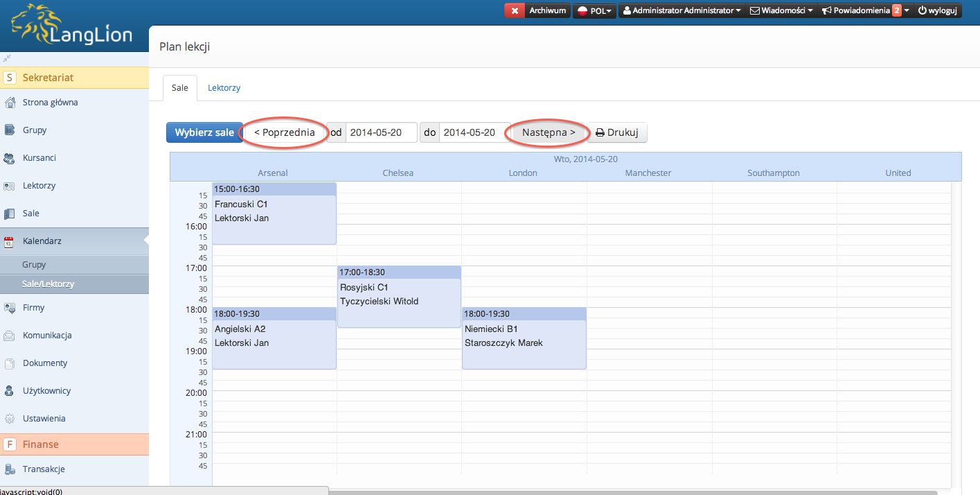Click the 'od' start date field
The width and height of the screenshot is (980, 495).
pyautogui.click(x=381, y=132)
